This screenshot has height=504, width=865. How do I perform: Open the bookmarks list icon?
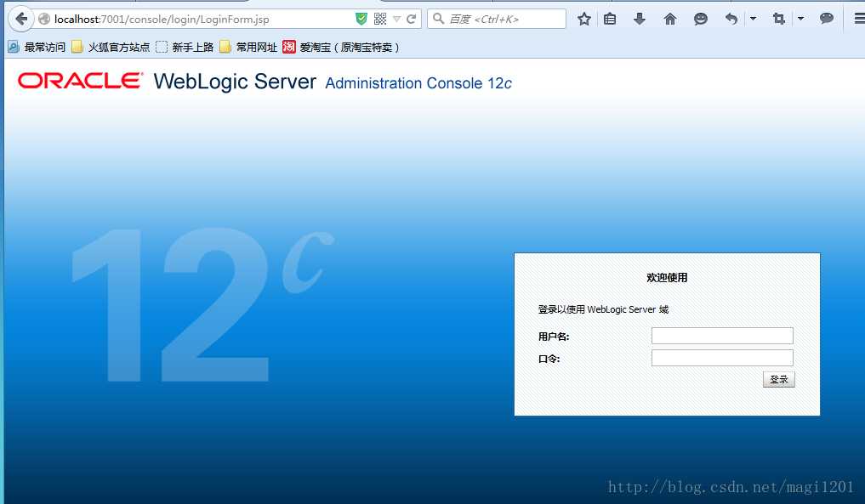pyautogui.click(x=610, y=20)
